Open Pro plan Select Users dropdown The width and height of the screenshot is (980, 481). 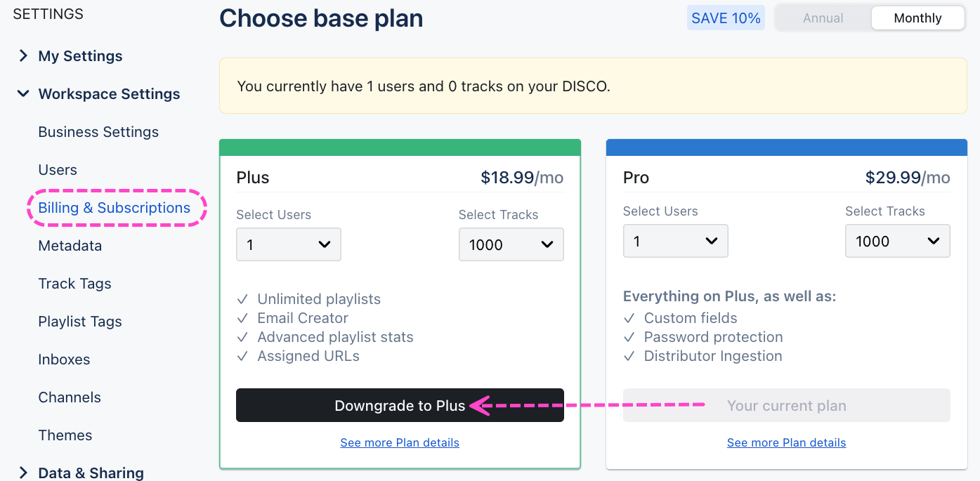(x=675, y=242)
